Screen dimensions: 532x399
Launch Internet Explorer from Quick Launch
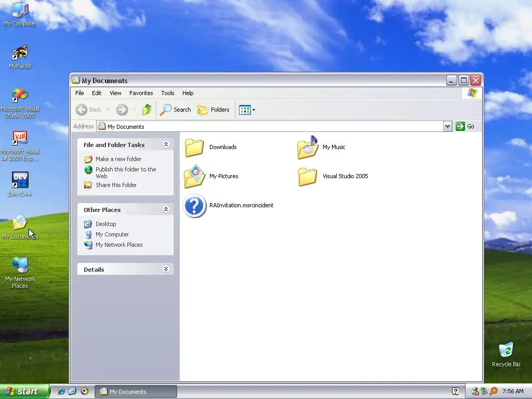pyautogui.click(x=61, y=392)
